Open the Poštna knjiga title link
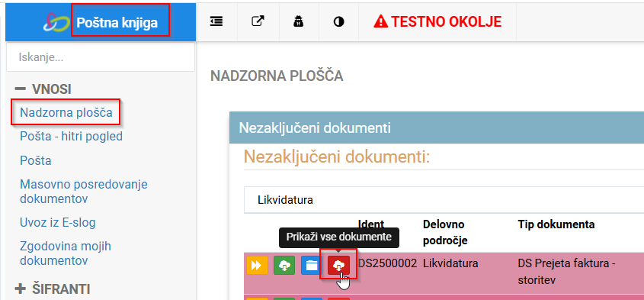The image size is (644, 300). pyautogui.click(x=117, y=23)
